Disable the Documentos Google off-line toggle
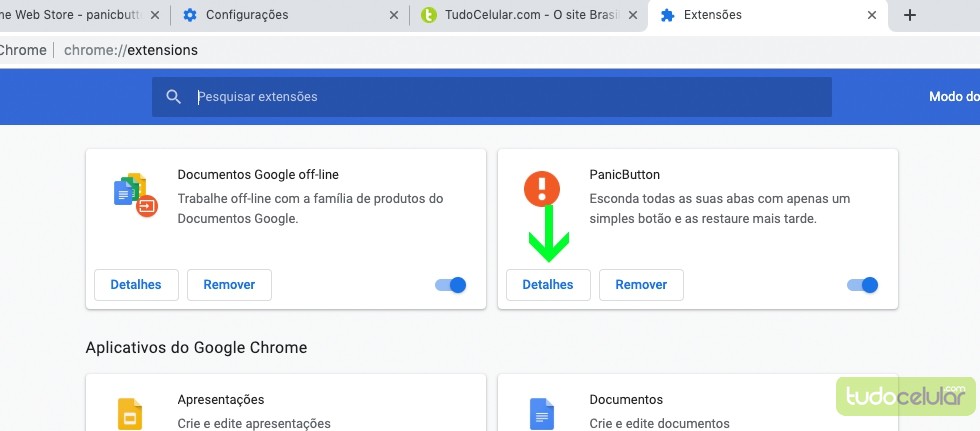This screenshot has height=431, width=980. pos(451,285)
